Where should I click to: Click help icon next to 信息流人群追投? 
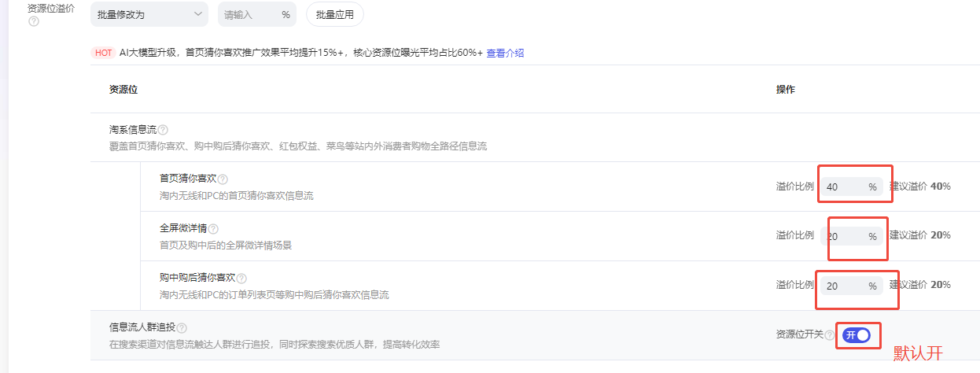pos(182,328)
